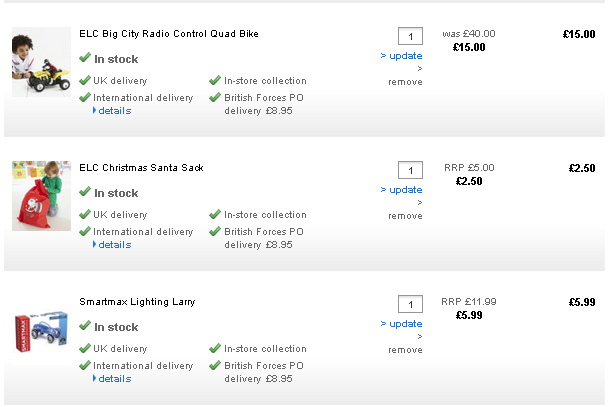The image size is (608, 407).
Task: Update quantity for the Quad Bike
Action: 402,56
